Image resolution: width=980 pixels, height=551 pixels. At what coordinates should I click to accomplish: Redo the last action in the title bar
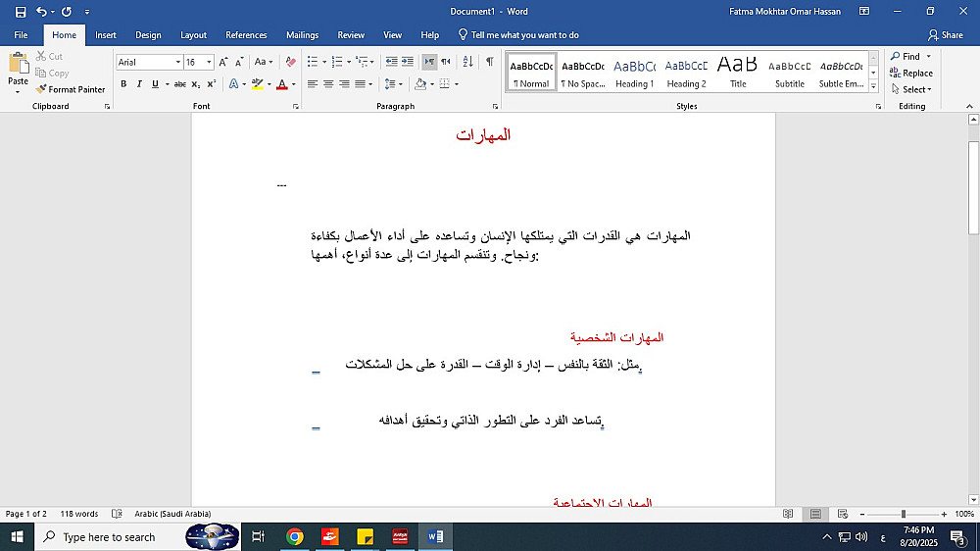click(x=67, y=11)
